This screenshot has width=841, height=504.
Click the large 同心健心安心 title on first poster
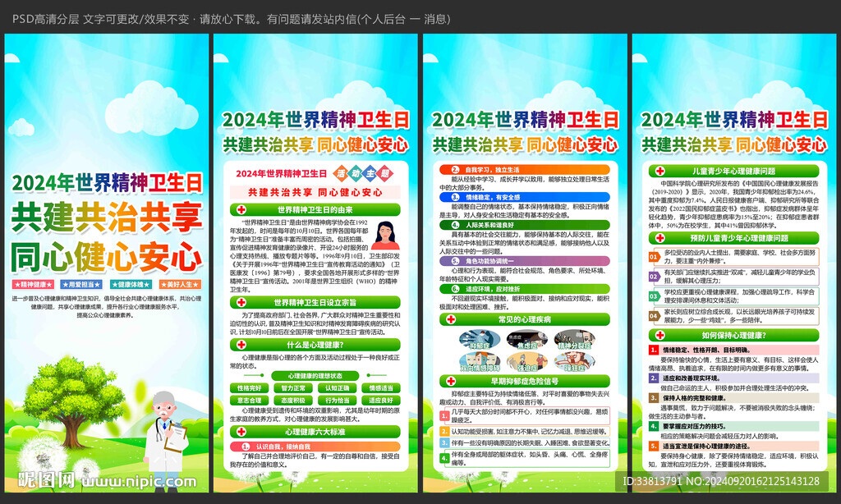pos(108,258)
